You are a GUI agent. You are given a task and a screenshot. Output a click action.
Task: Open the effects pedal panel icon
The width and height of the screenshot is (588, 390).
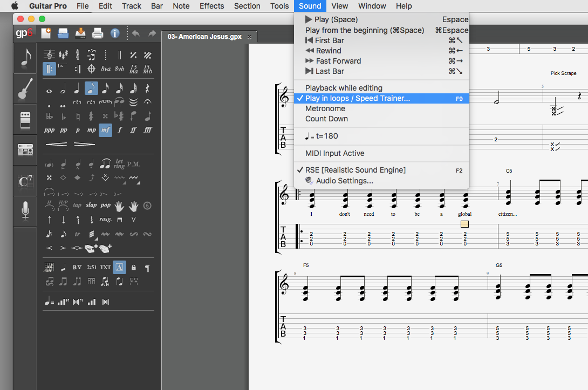[25, 120]
